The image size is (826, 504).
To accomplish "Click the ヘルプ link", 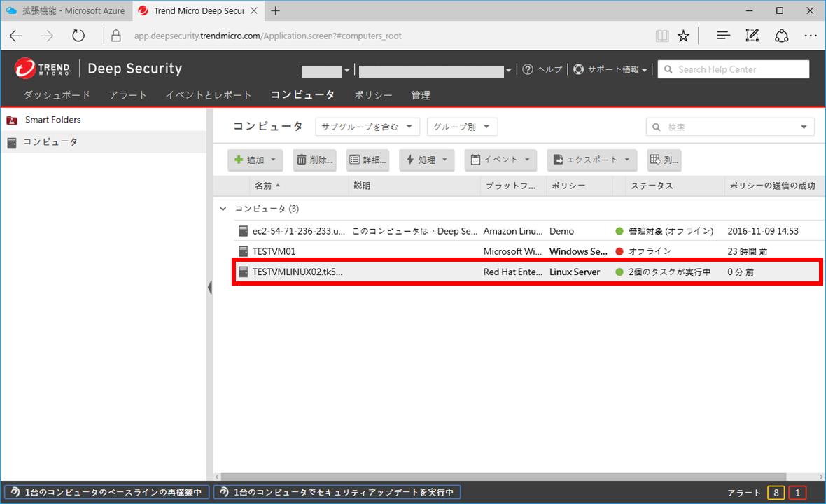I will 549,69.
